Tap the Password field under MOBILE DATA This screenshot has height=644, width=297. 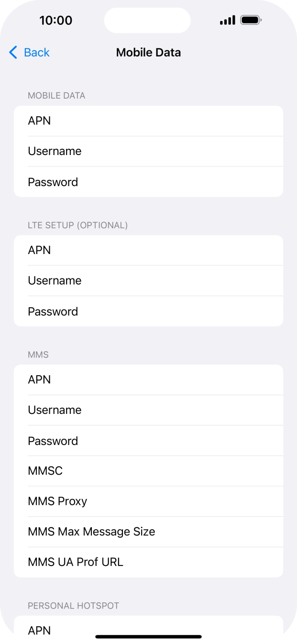tap(148, 182)
